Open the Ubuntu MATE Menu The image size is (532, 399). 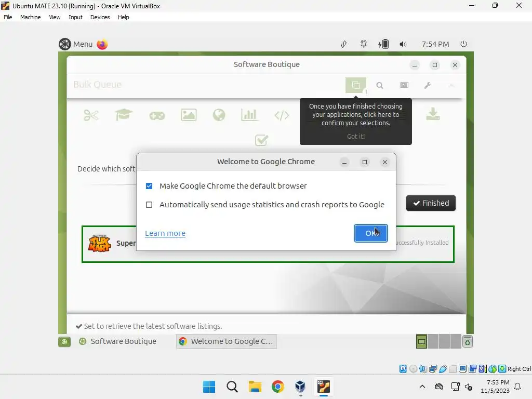coord(76,44)
